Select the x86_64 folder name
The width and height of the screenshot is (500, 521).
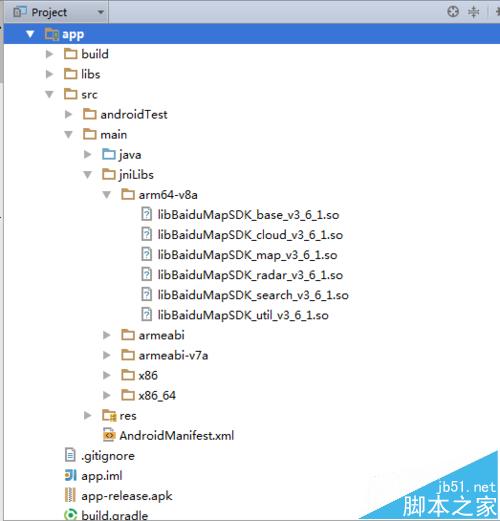click(x=157, y=396)
